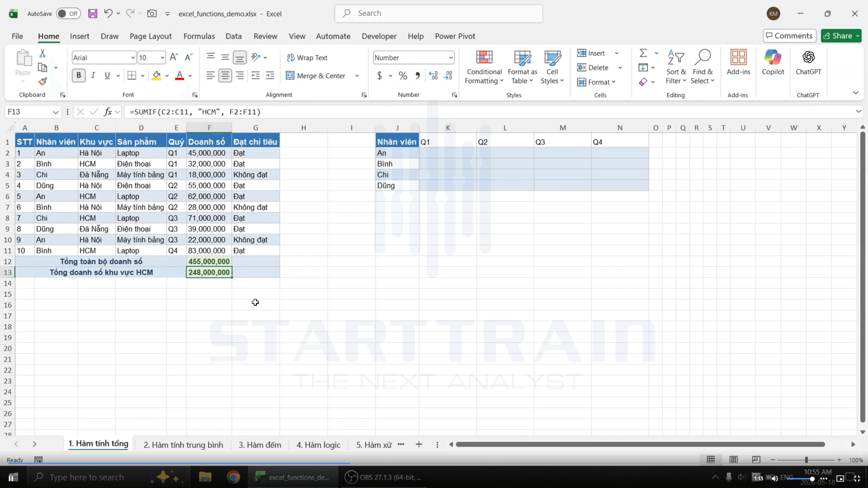The width and height of the screenshot is (868, 488).
Task: Open the ChatGPT add-in
Action: point(808,62)
